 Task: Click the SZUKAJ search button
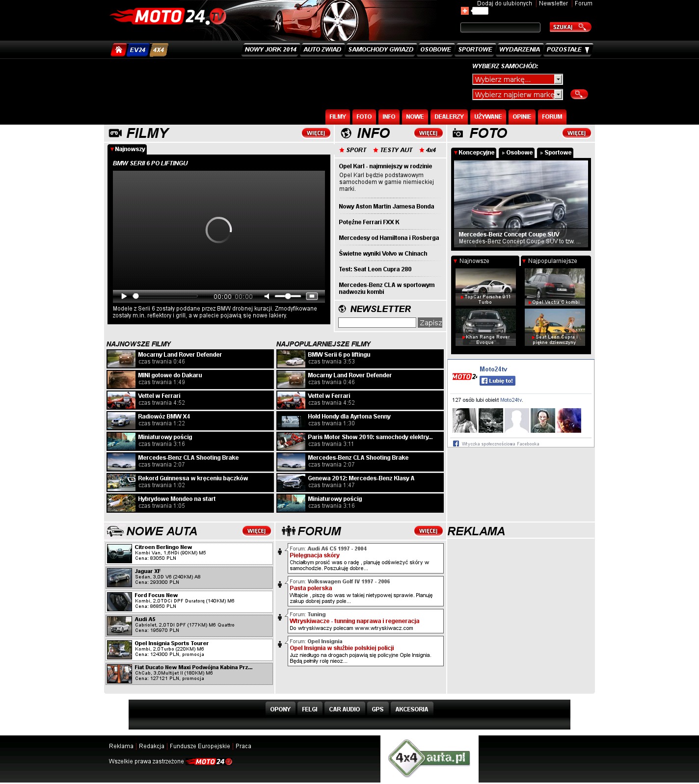[569, 27]
